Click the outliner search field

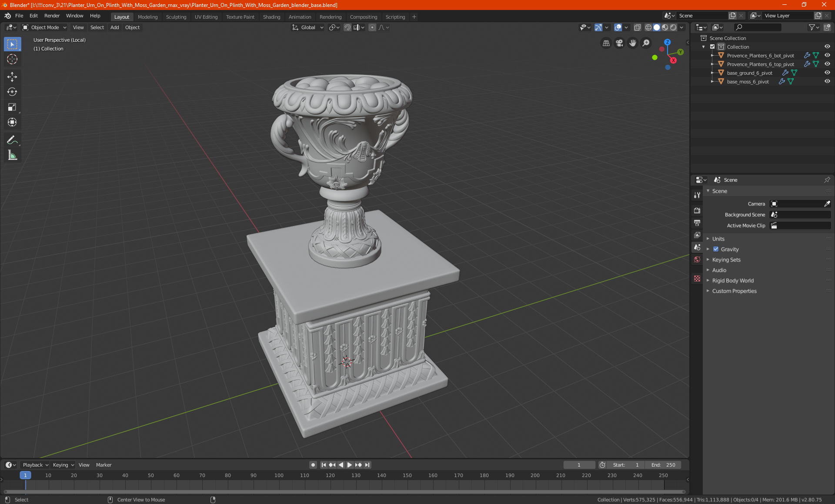(757, 27)
